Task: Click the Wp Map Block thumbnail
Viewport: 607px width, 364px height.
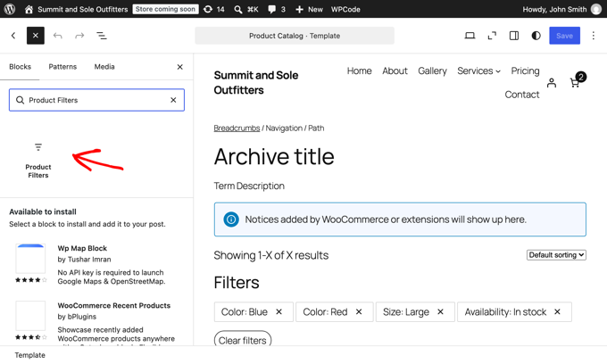Action: click(x=30, y=259)
